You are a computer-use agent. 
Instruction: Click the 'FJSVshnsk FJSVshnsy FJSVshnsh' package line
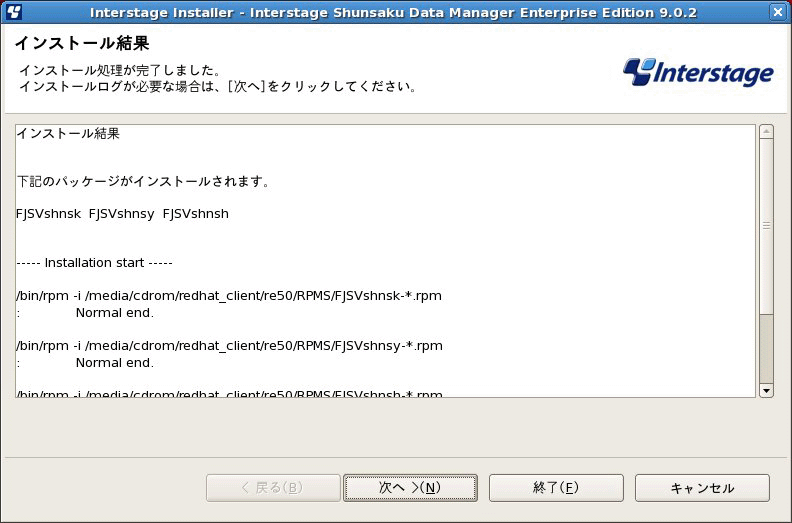pyautogui.click(x=122, y=214)
